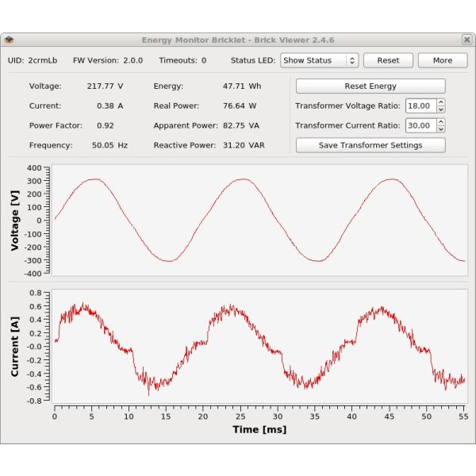Screen dimensions: 476x476
Task: Click the Transformer Voltage Ratio input field
Action: [421, 106]
